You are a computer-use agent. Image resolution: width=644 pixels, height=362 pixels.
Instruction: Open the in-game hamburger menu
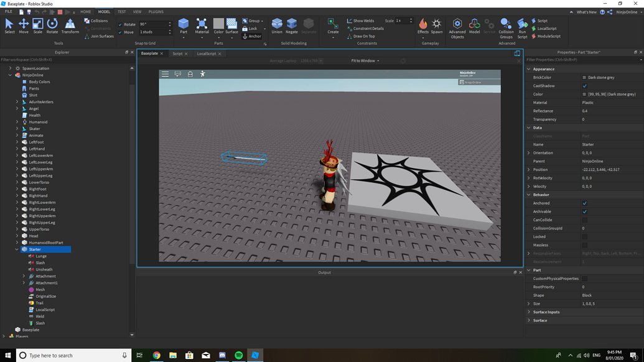click(165, 74)
